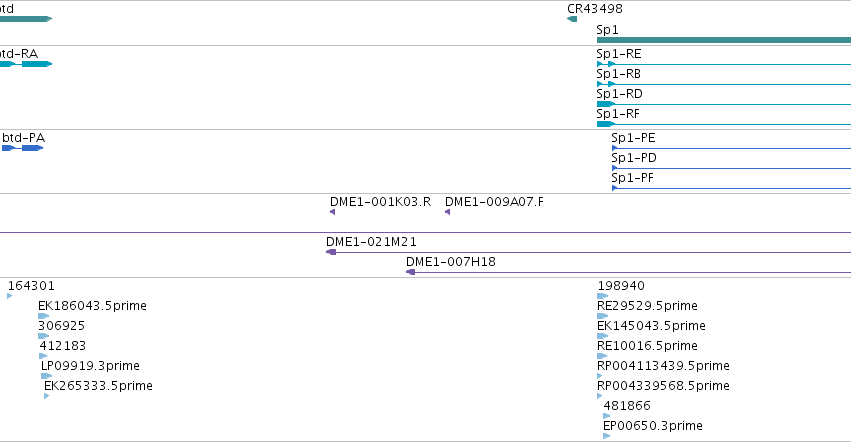
Task: Click the RE10016.5prime EST label
Action: coord(647,346)
